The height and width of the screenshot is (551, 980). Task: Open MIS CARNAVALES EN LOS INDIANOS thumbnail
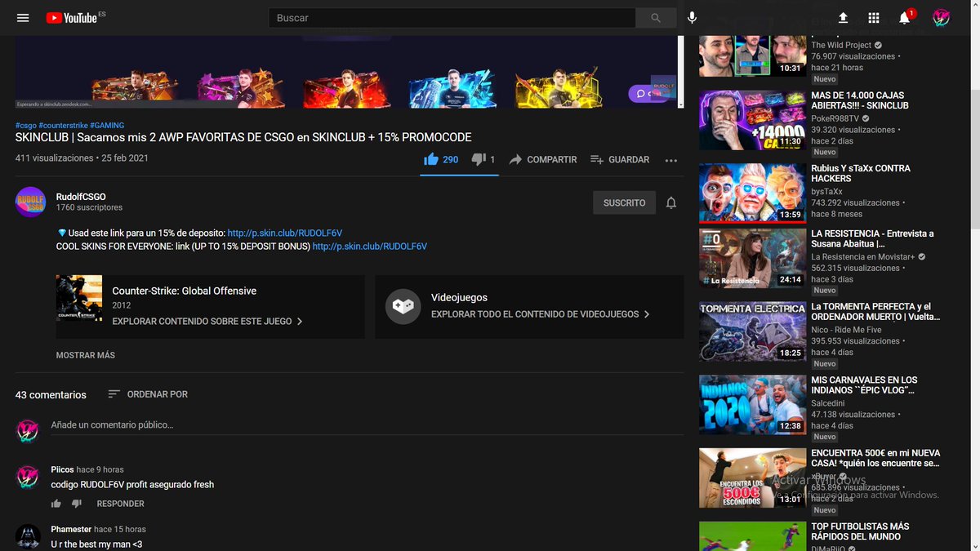click(752, 404)
